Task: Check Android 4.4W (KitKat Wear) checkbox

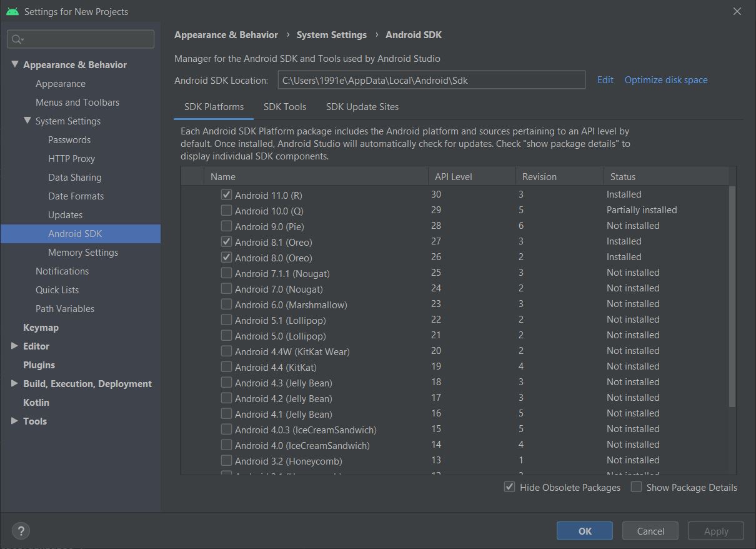Action: [226, 351]
